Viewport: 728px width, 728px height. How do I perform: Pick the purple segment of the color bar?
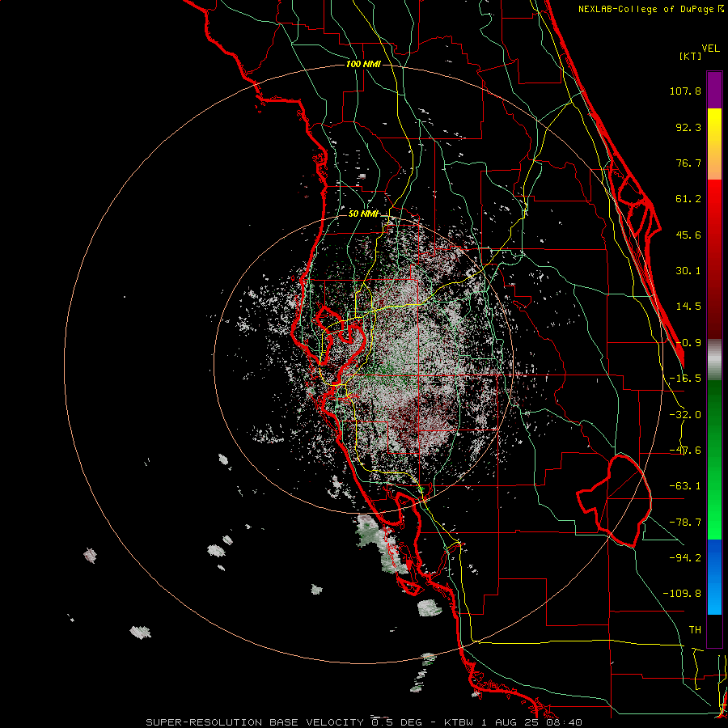tap(714, 90)
